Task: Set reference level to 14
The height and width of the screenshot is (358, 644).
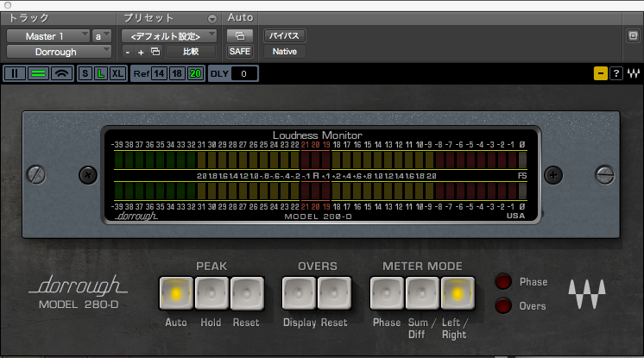Action: [159, 73]
